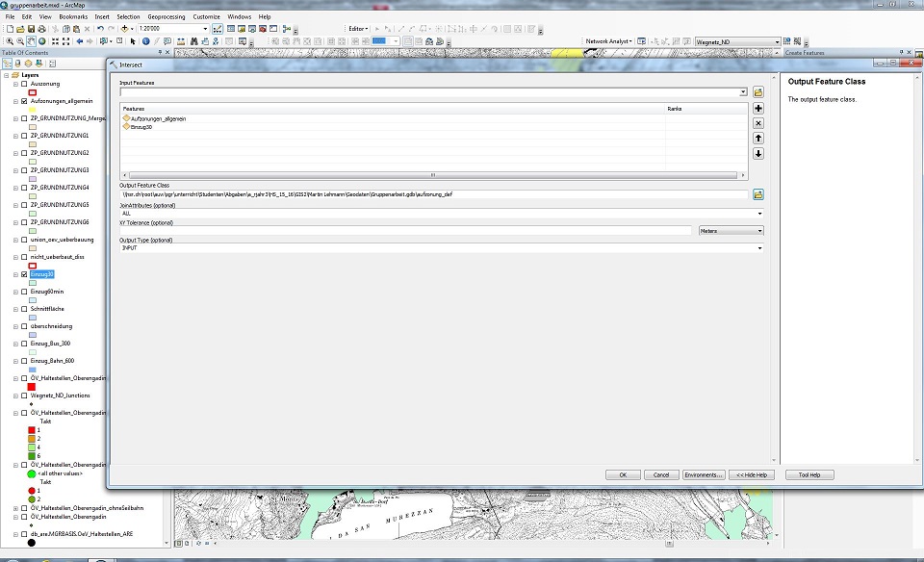Toggle the Einzug30 layer visibility checkbox
The image size is (924, 562).
(x=24, y=274)
